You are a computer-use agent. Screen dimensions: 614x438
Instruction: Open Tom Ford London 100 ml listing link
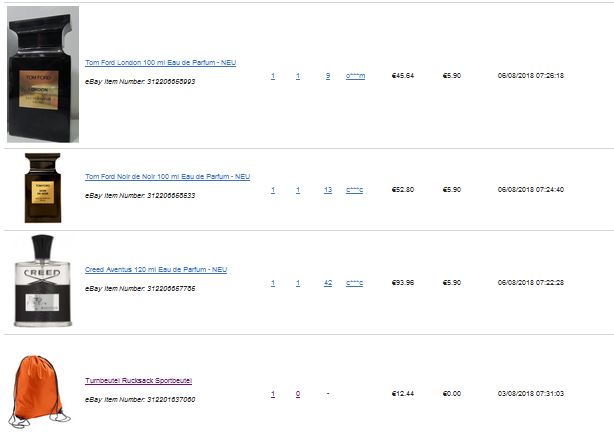pos(161,63)
